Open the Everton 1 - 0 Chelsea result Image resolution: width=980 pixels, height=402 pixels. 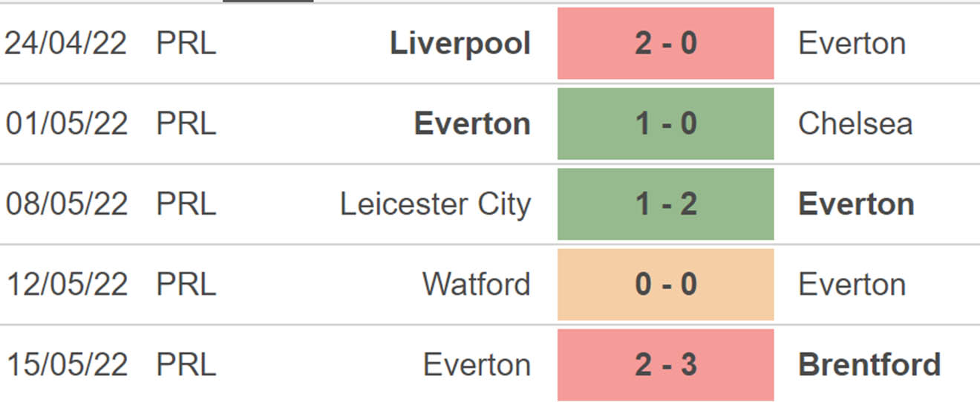[665, 123]
